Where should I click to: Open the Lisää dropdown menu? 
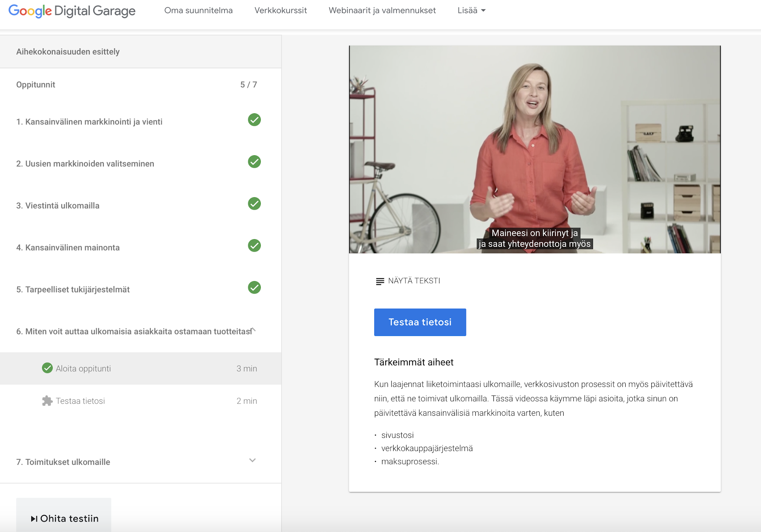click(471, 10)
